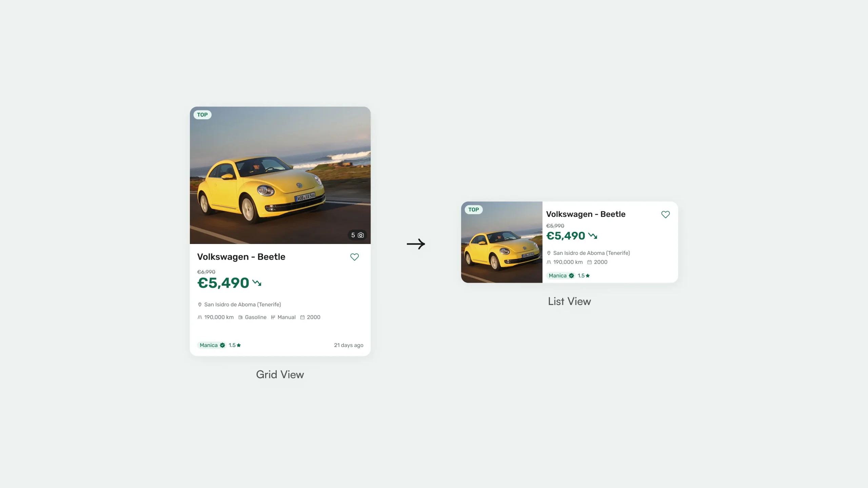The image size is (868, 488).
Task: Click the Manual transmission label
Action: (287, 318)
